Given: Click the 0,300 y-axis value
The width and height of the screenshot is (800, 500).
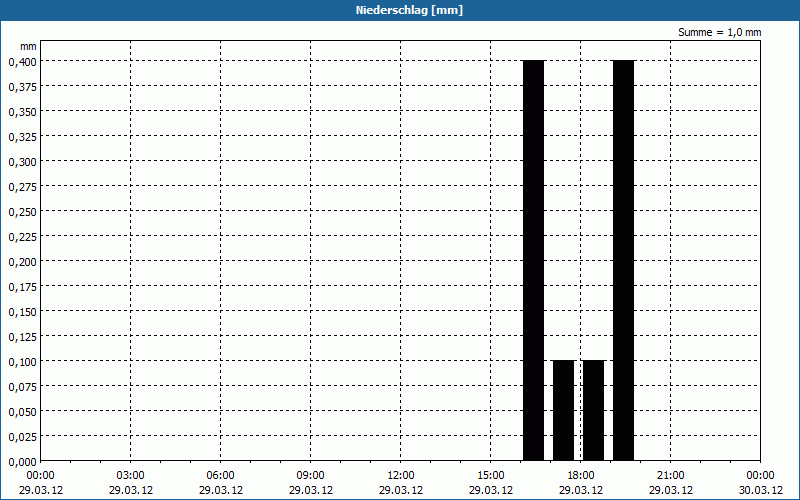Looking at the screenshot, I should [22, 162].
